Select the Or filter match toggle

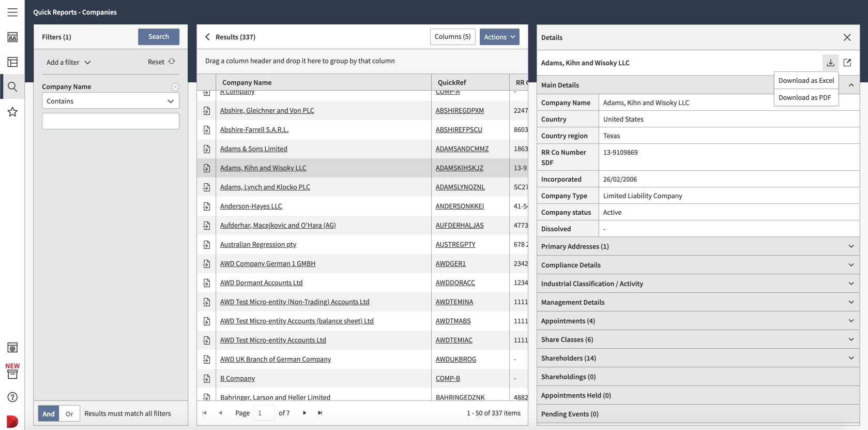point(69,413)
